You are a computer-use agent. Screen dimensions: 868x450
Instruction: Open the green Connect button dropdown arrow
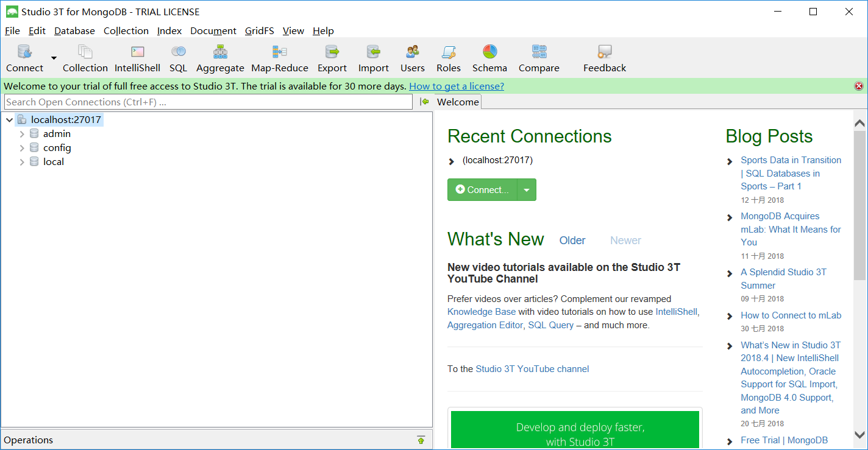pyautogui.click(x=527, y=190)
